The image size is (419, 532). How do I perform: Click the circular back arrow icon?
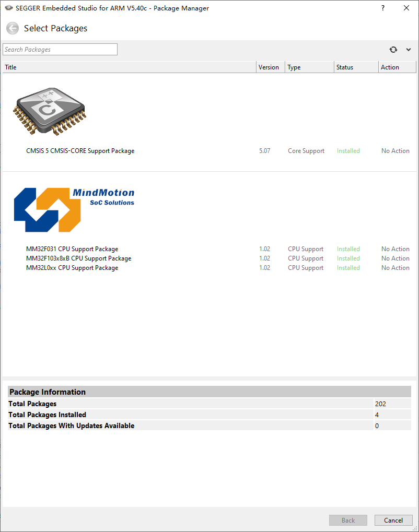pyautogui.click(x=13, y=28)
